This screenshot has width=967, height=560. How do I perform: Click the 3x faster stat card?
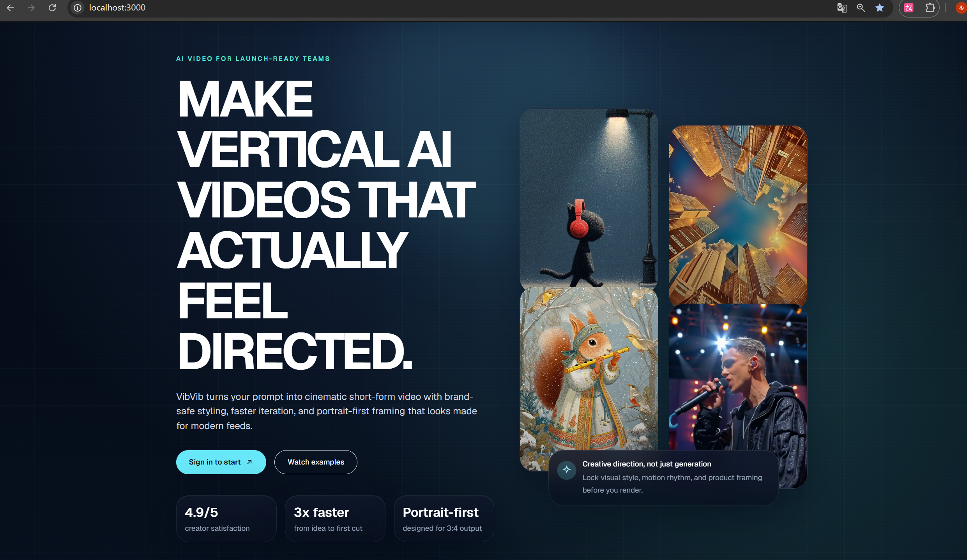tap(335, 519)
